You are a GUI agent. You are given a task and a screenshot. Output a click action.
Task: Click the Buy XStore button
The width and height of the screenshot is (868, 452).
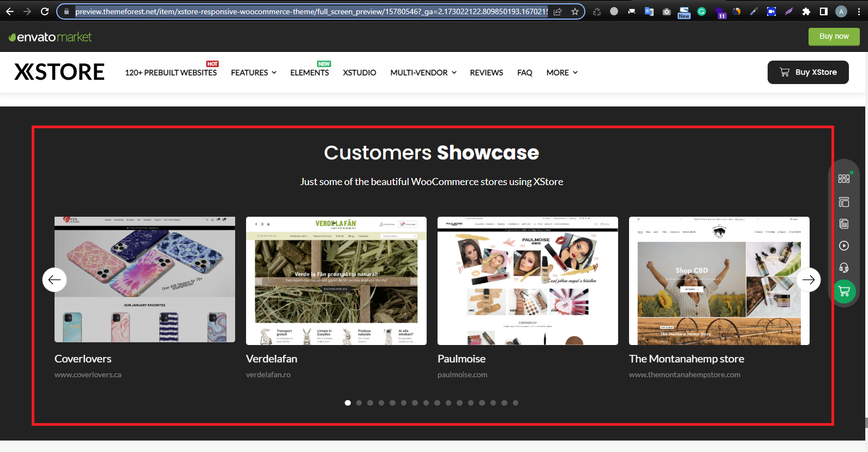click(x=808, y=72)
